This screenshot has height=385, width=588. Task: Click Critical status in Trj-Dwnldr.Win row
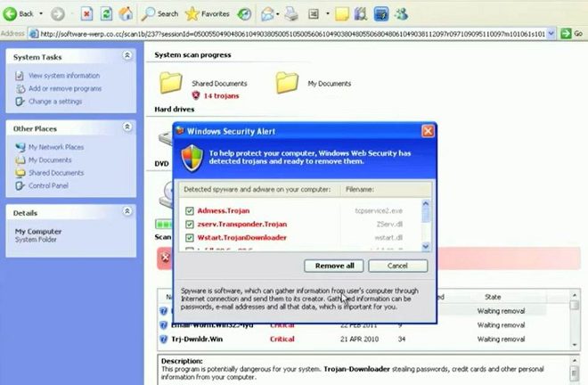tap(282, 340)
